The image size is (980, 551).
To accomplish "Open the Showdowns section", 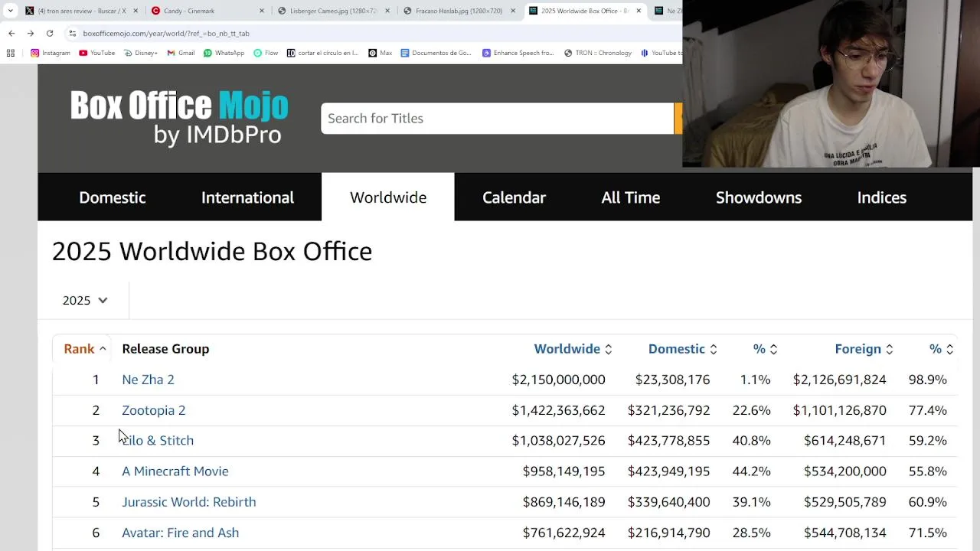I will click(x=759, y=197).
